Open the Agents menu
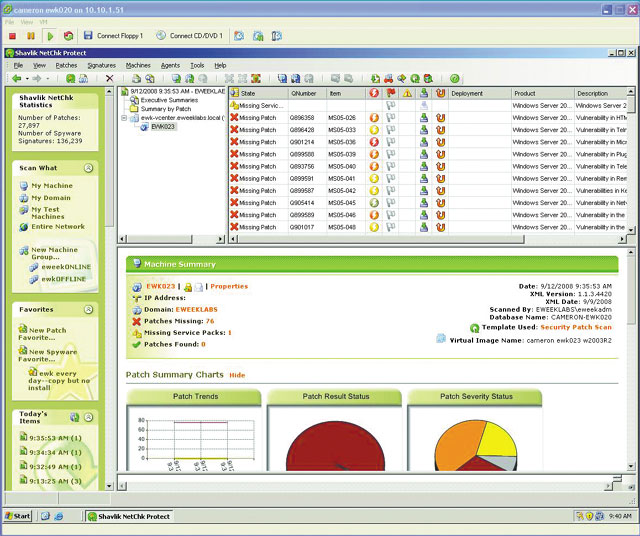 click(x=170, y=65)
